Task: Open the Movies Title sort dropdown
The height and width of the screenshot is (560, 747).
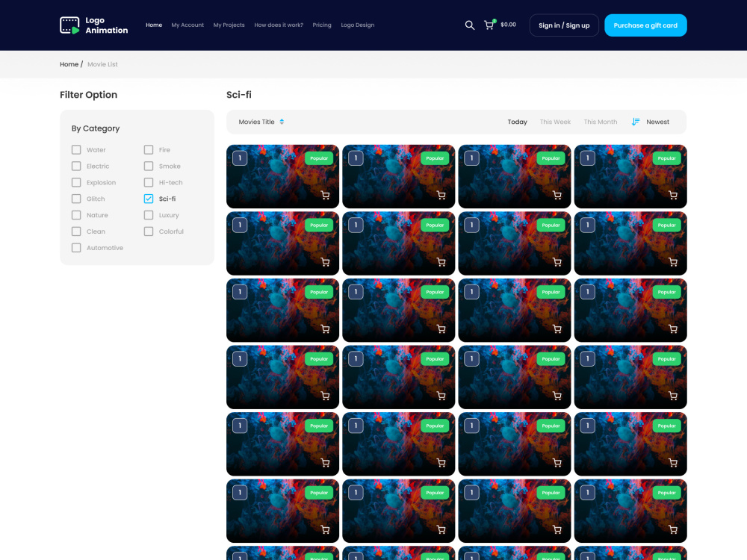Action: [261, 122]
